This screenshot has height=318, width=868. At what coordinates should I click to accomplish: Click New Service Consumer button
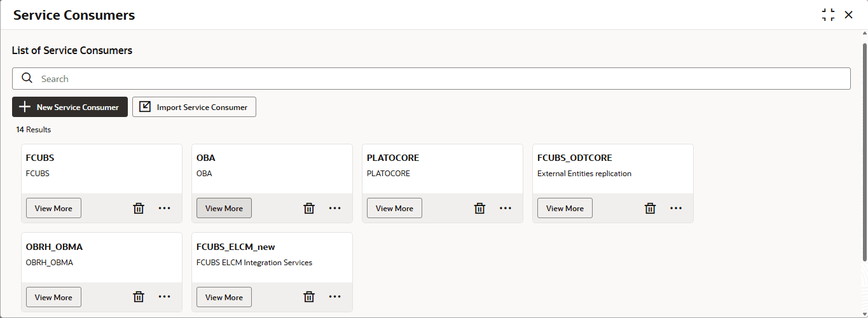coord(70,107)
